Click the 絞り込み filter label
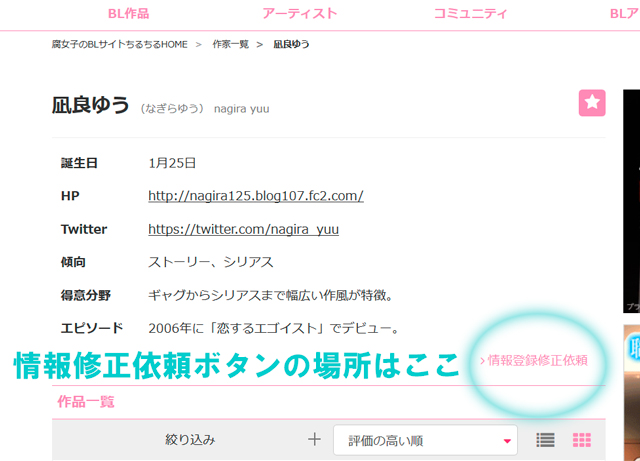Image resolution: width=640 pixels, height=461 pixels. pyautogui.click(x=190, y=440)
